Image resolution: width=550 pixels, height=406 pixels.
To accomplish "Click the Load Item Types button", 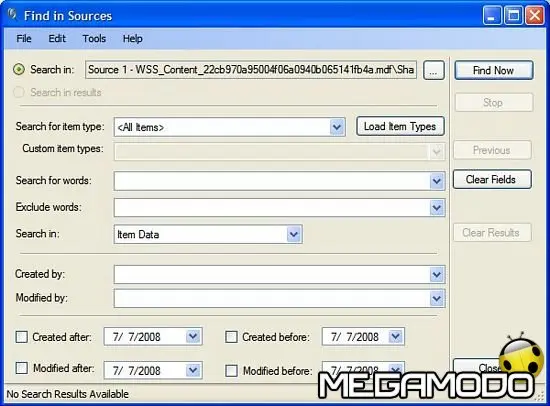I will coord(400,126).
